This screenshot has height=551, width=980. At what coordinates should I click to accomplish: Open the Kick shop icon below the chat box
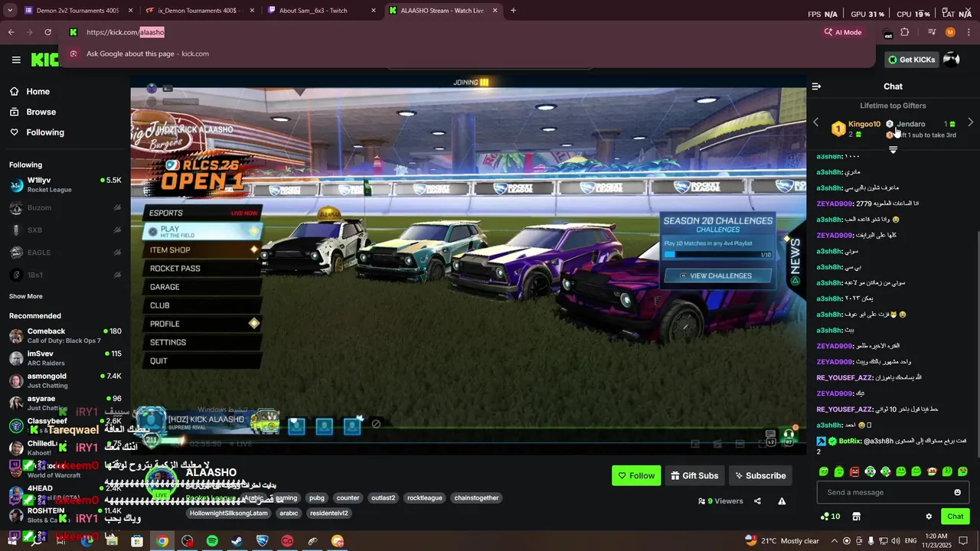[x=856, y=517]
